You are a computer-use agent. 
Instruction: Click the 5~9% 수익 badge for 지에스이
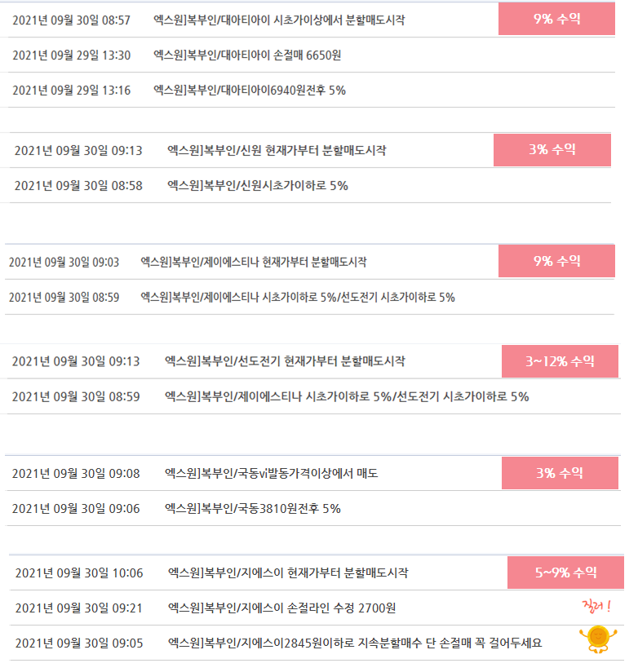(x=565, y=573)
